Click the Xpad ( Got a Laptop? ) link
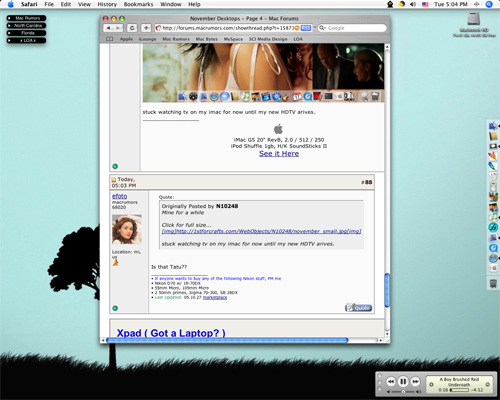The width and height of the screenshot is (500, 400). pyautogui.click(x=171, y=333)
